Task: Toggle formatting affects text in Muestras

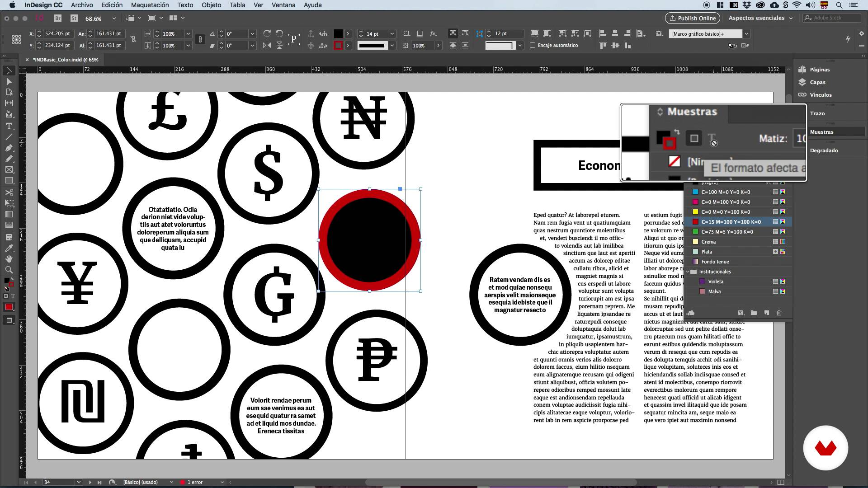Action: pyautogui.click(x=712, y=139)
